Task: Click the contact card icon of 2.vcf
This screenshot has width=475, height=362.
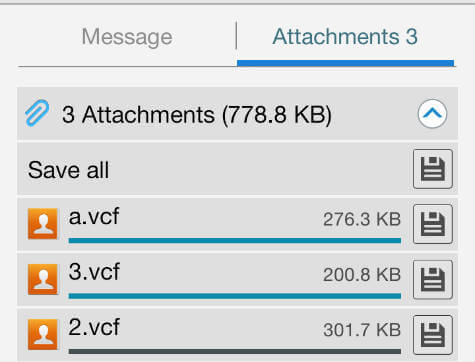Action: (x=43, y=334)
